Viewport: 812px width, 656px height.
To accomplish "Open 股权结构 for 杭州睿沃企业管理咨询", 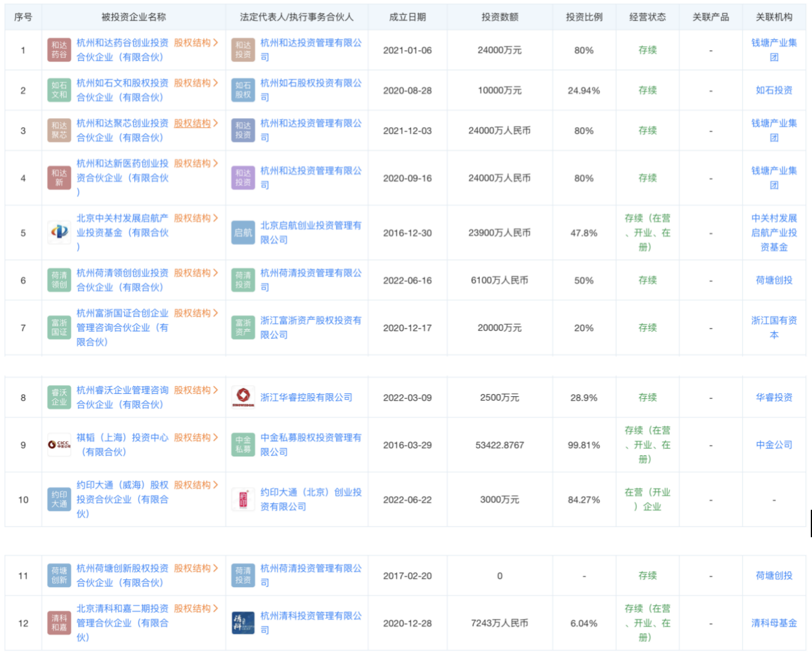I will coord(196,390).
